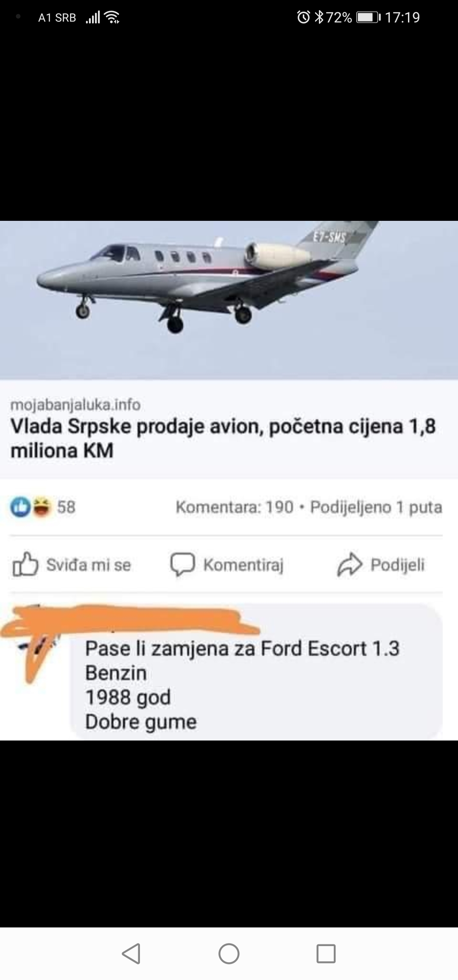
Task: Tap the Android home circle button
Action: click(229, 954)
